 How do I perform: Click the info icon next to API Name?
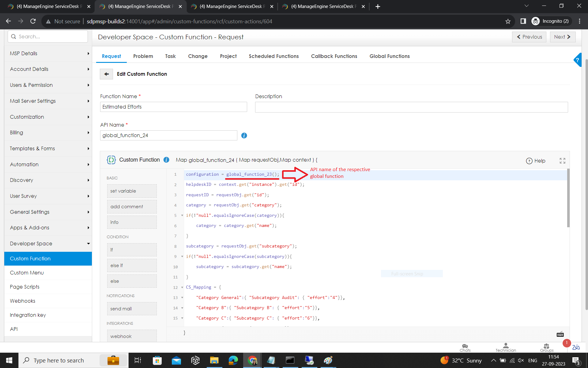tap(244, 136)
